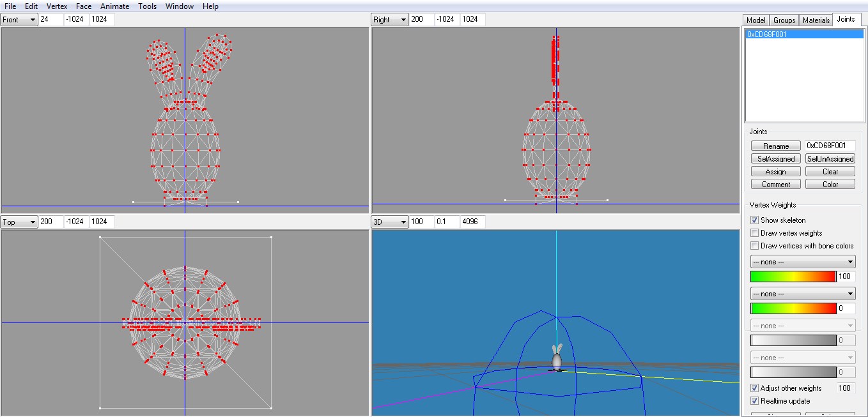Screen dimensions: 868x417
Task: Open the fourth disabled bone dropdown
Action: pos(803,358)
